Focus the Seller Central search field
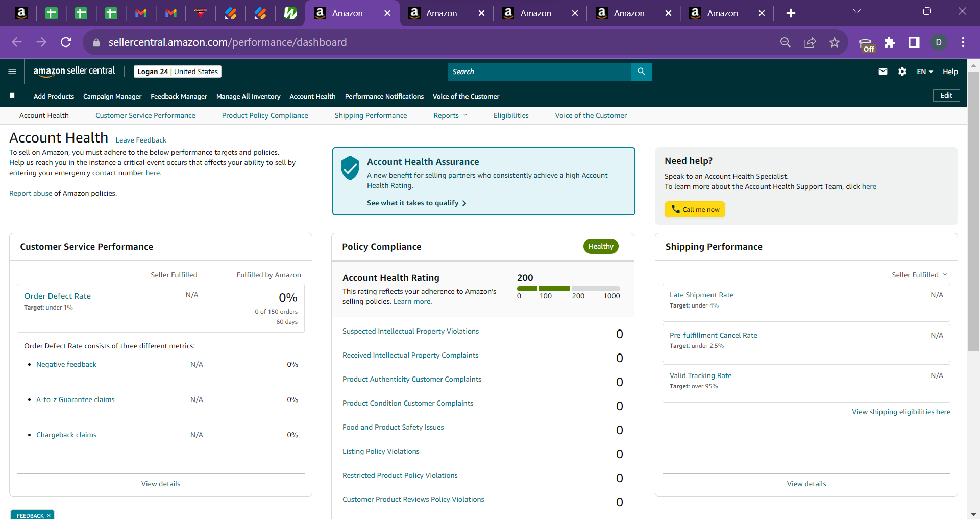This screenshot has width=980, height=519. point(539,72)
